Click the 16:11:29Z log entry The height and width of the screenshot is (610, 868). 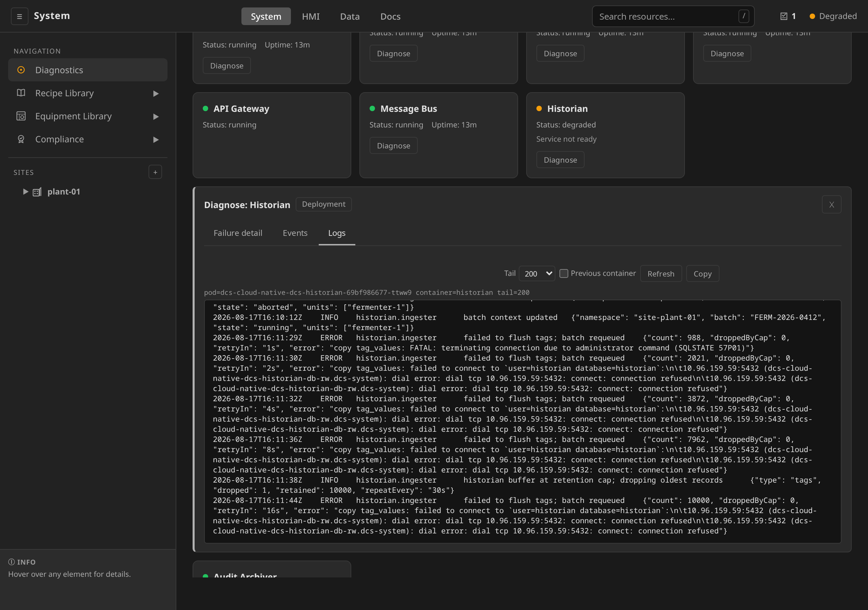[501, 343]
